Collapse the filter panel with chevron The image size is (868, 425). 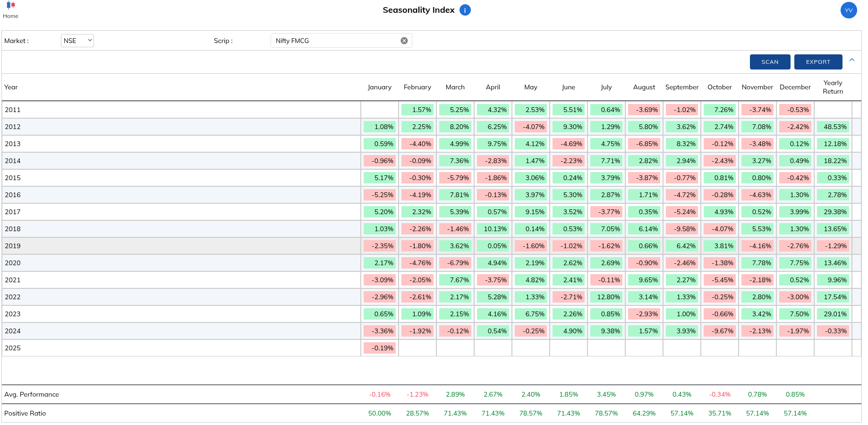[x=852, y=60]
